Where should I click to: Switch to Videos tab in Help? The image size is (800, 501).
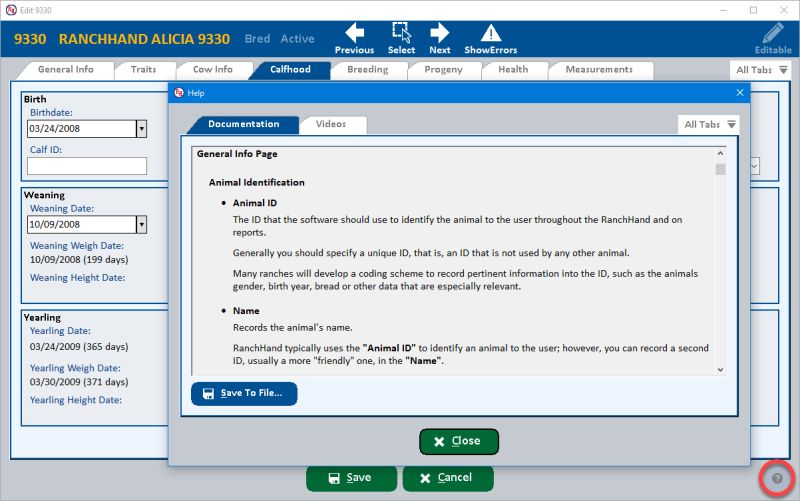tap(331, 124)
